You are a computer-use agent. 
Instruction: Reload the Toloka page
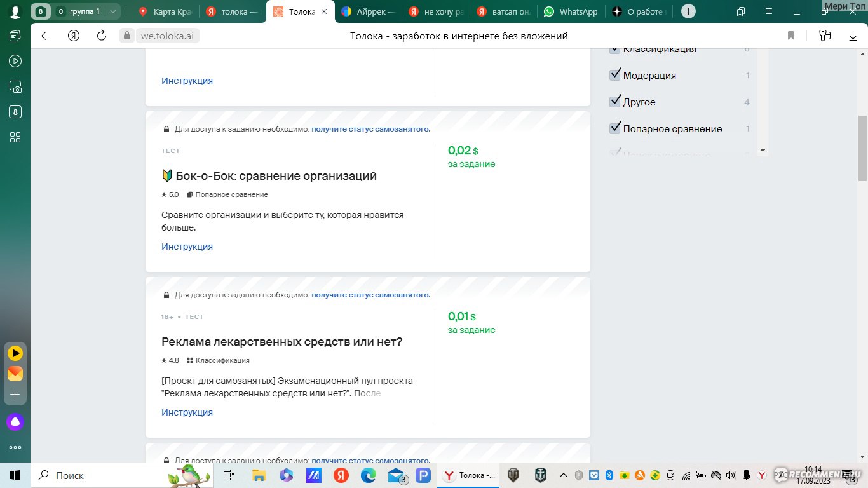(102, 36)
